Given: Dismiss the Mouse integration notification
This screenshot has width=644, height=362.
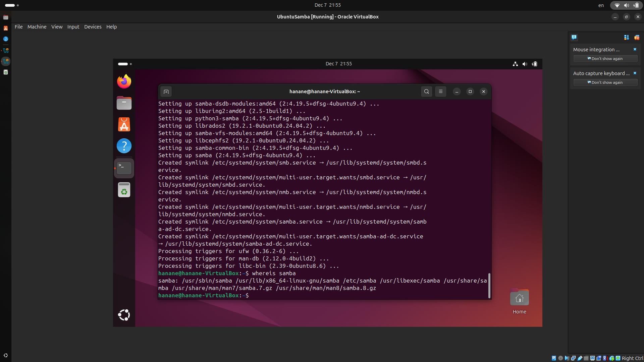Looking at the screenshot, I should (x=635, y=49).
